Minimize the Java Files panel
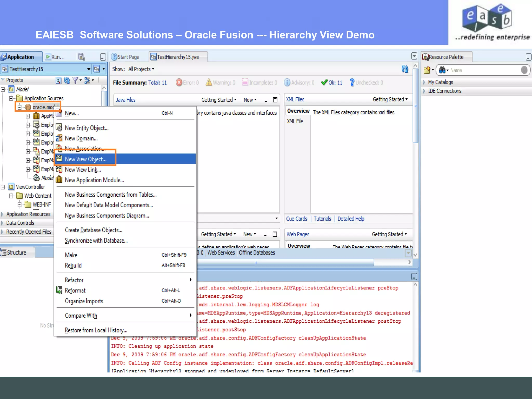 click(x=266, y=101)
